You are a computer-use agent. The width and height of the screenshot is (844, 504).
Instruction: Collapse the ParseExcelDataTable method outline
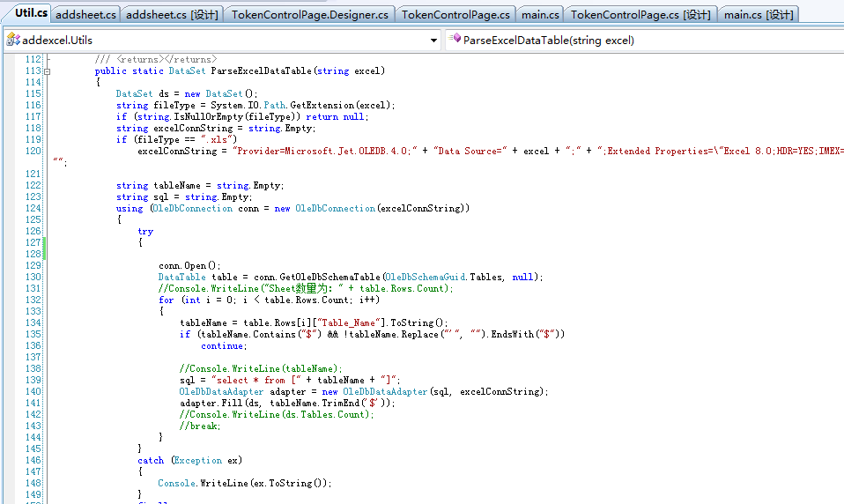[48, 71]
